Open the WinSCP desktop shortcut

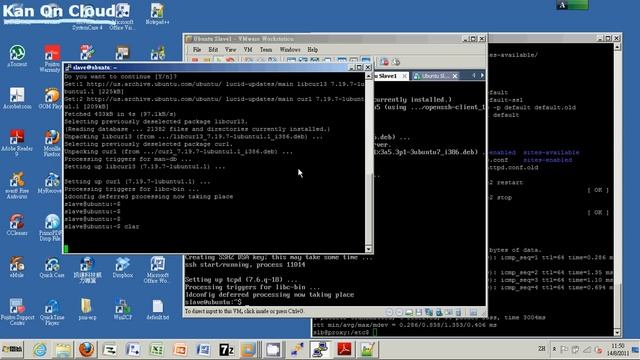122,309
